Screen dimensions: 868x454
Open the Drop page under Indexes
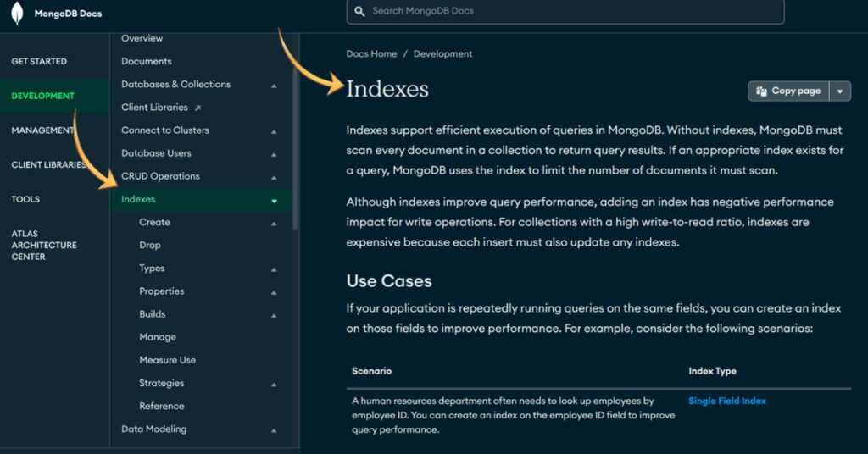tap(150, 246)
